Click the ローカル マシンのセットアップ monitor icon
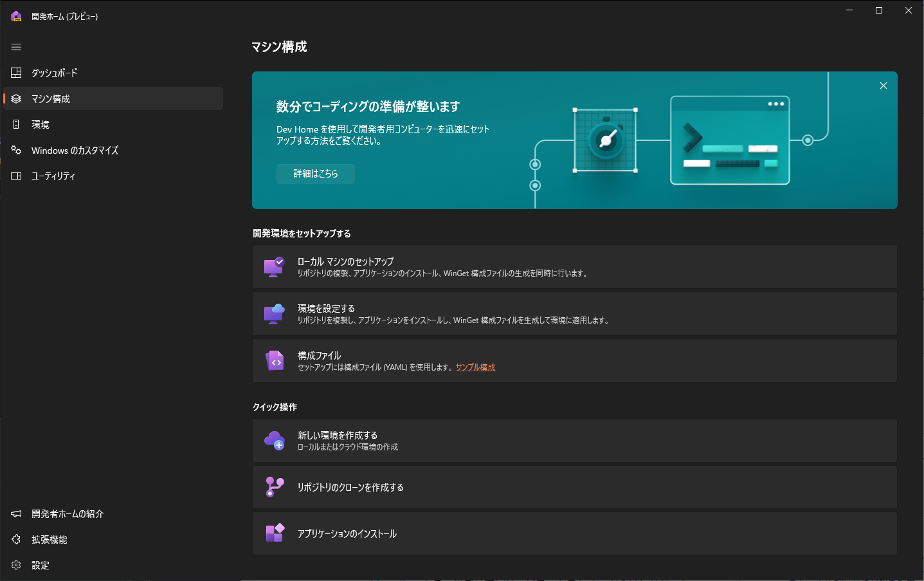The height and width of the screenshot is (581, 924). [275, 267]
